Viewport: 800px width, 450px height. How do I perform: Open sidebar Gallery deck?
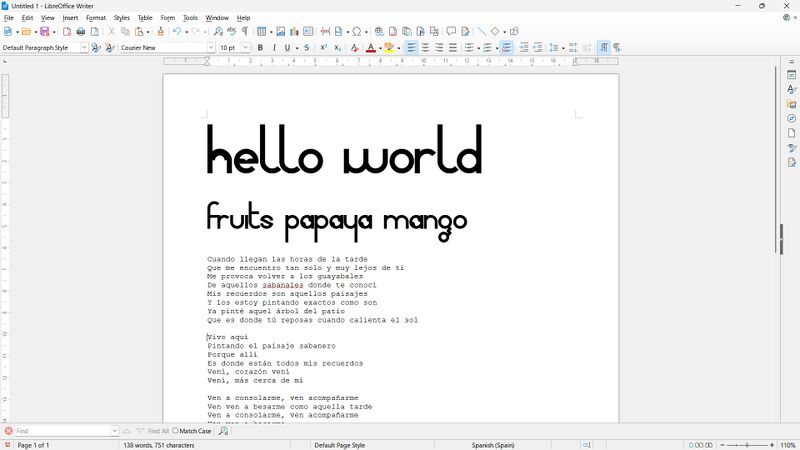point(791,104)
